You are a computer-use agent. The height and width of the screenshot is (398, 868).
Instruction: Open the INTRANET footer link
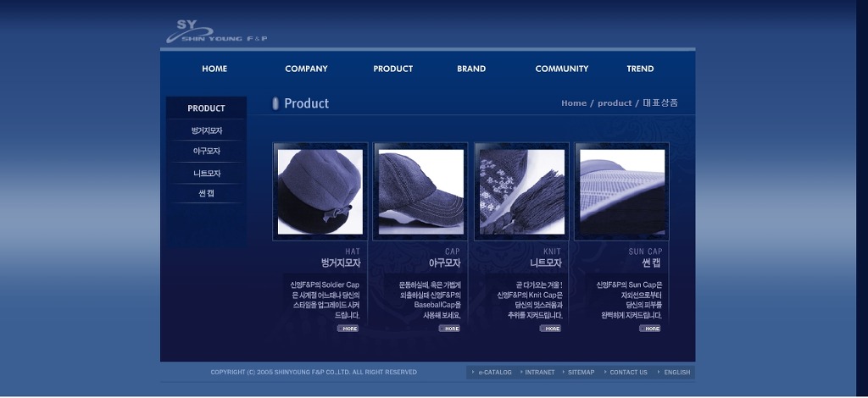click(540, 372)
